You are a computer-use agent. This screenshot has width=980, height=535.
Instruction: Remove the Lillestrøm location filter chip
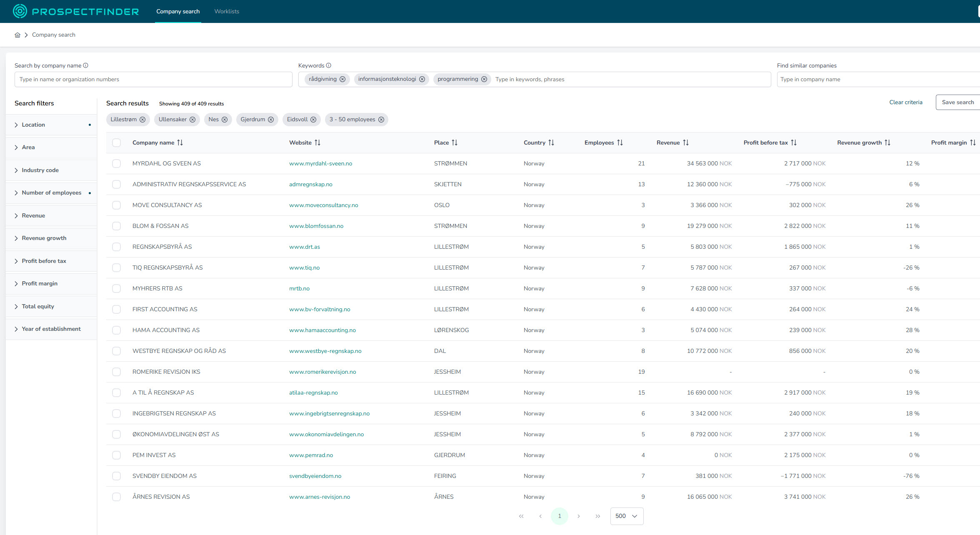143,120
